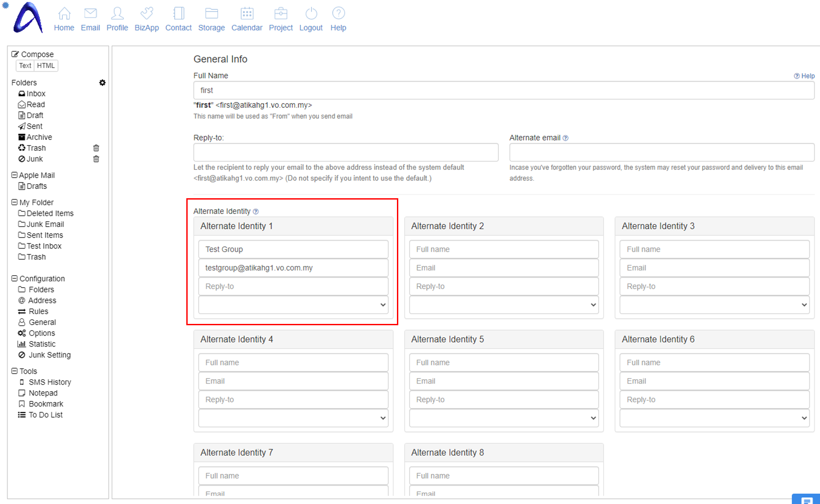Focus the Alternate email field

(x=662, y=152)
